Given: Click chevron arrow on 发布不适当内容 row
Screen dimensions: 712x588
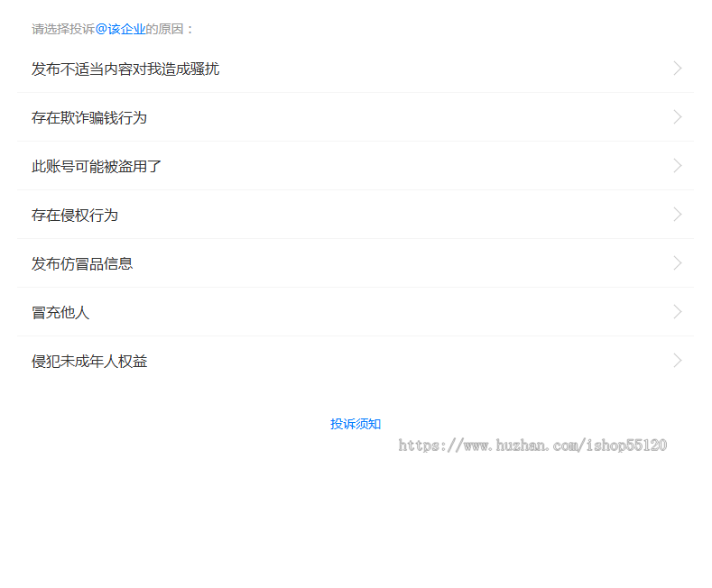Looking at the screenshot, I should pos(678,69).
